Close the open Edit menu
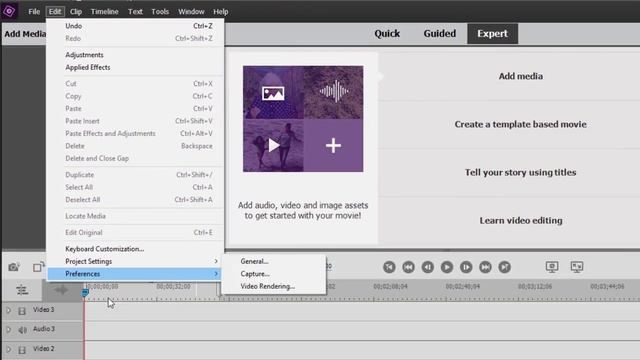The height and width of the screenshot is (360, 640). point(55,11)
